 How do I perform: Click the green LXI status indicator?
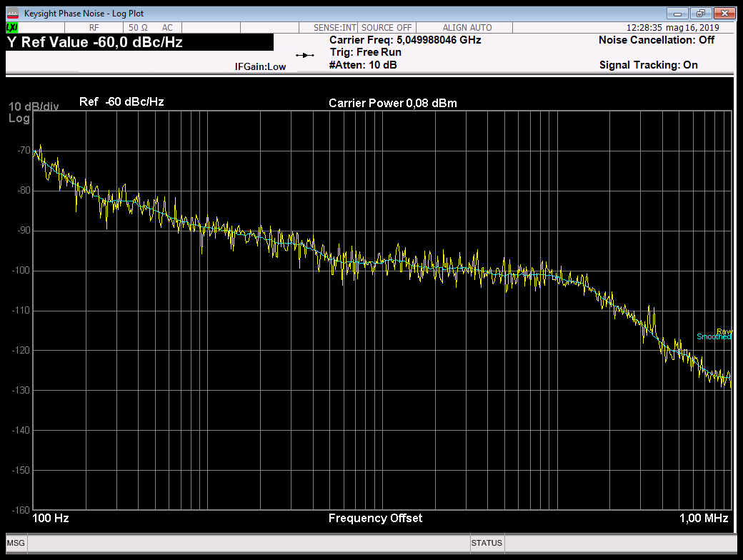[12, 27]
